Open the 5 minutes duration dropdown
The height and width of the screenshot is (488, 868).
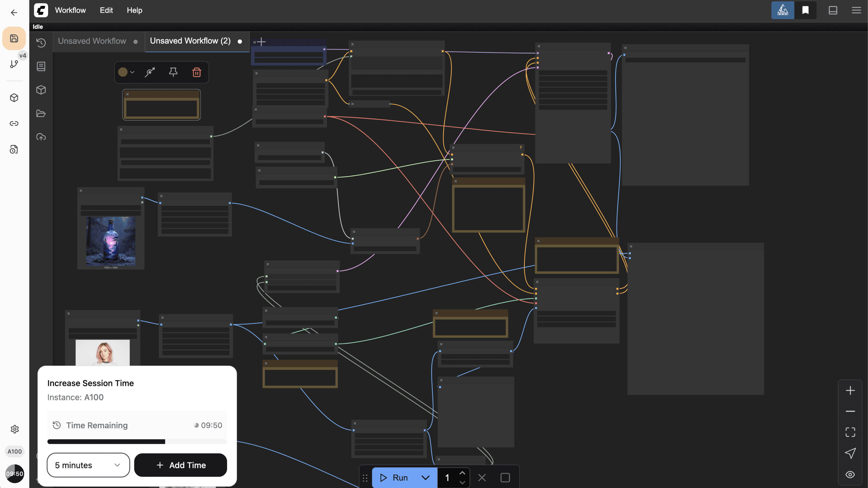coord(88,465)
